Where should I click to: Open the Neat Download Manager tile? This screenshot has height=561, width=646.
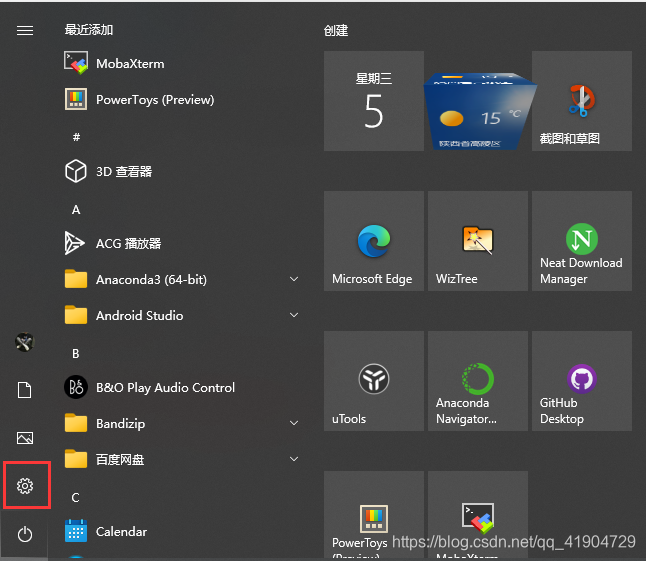coord(582,241)
